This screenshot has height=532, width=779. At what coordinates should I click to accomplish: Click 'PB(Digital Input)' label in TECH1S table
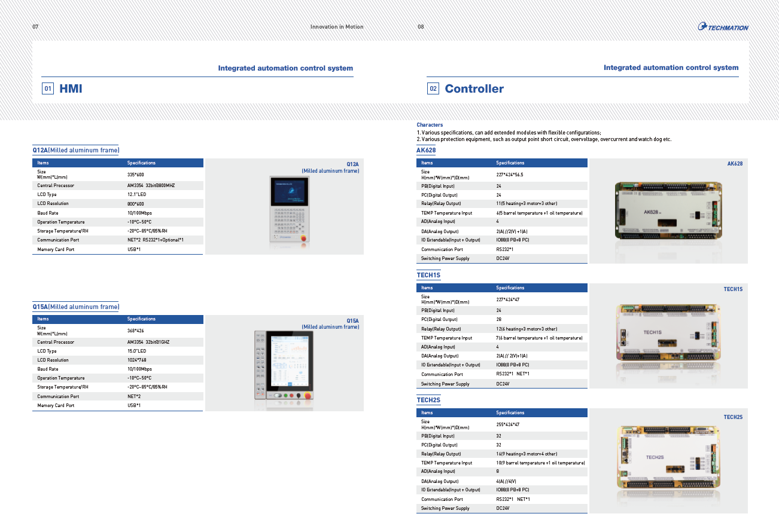438,311
